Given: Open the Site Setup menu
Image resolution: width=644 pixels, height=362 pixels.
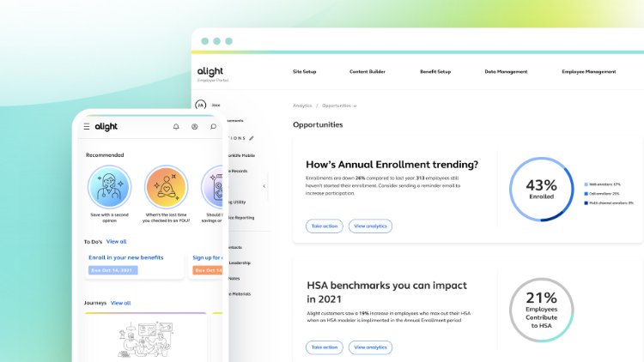Looking at the screenshot, I should coord(304,71).
